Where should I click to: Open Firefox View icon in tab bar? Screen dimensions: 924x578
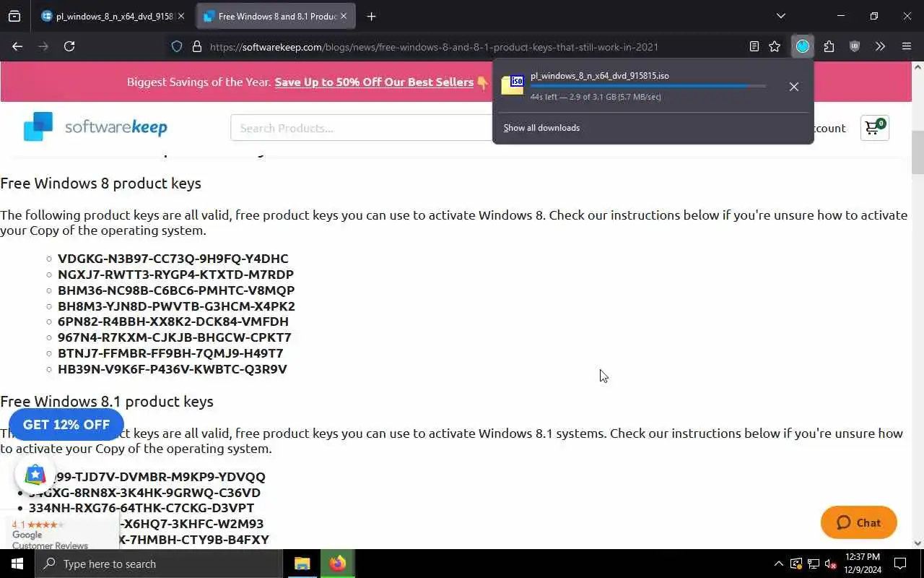(x=14, y=16)
